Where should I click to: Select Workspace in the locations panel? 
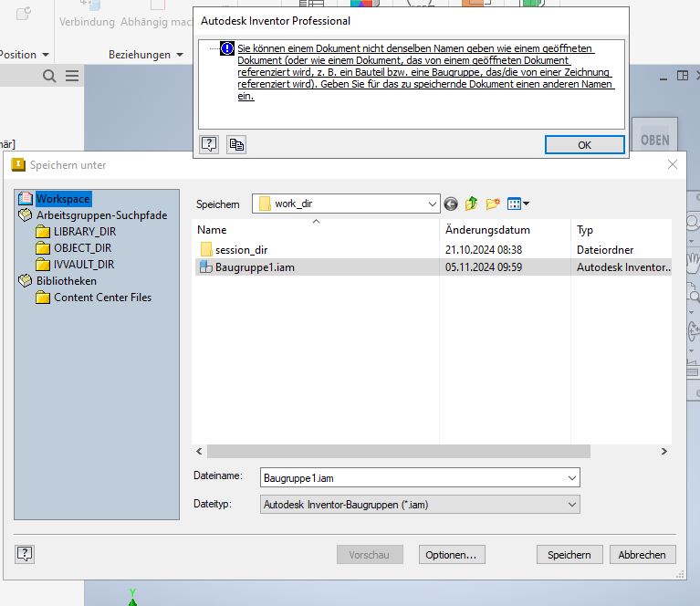(x=63, y=199)
